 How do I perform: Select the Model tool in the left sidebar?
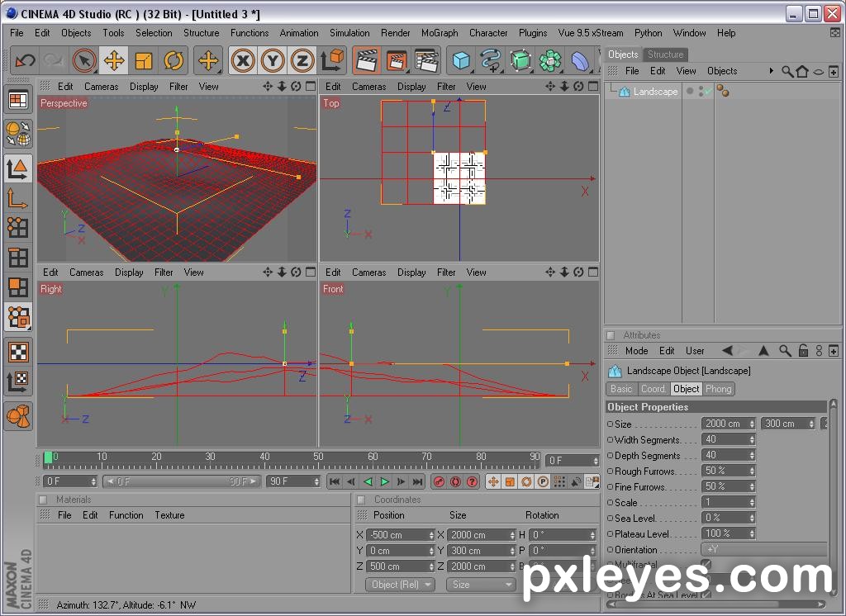click(18, 168)
